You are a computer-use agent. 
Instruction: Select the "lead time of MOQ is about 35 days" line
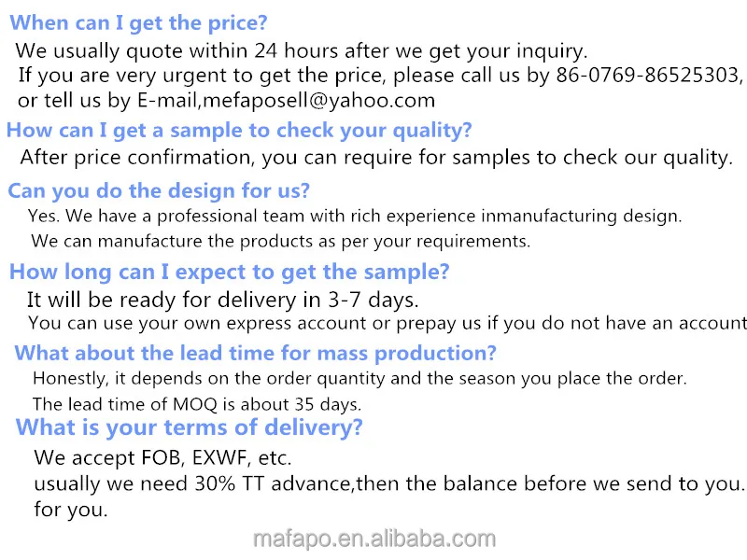coord(196,404)
